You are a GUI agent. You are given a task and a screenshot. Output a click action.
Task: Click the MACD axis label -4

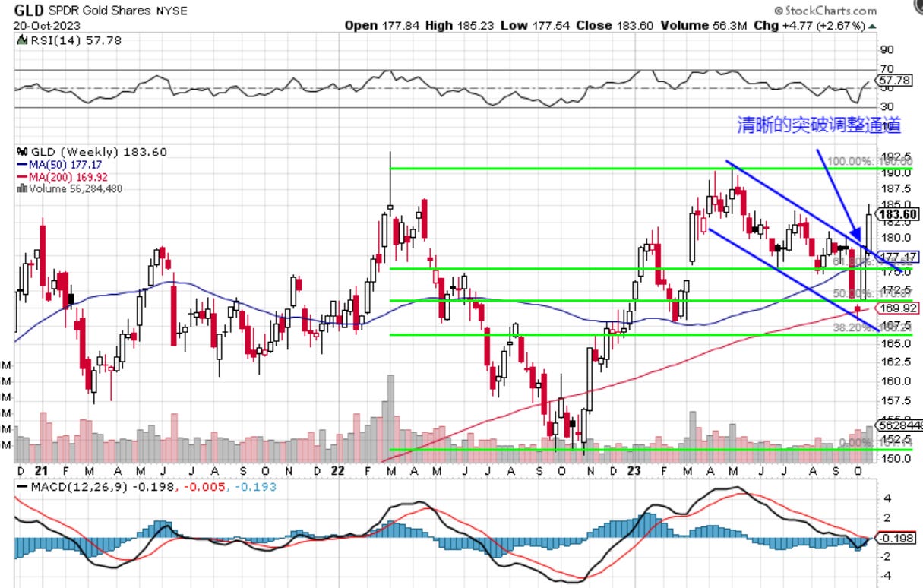885,575
